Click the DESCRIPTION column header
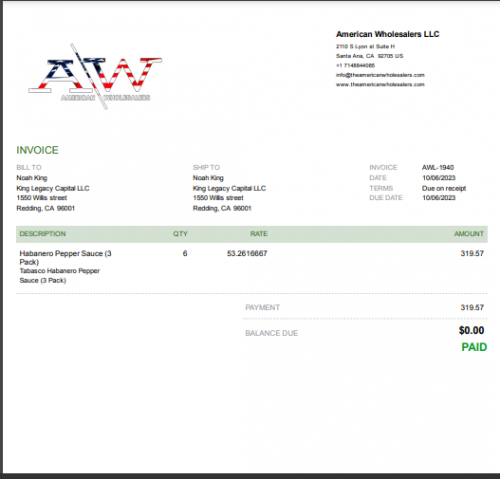The width and height of the screenshot is (500, 479). pos(42,234)
